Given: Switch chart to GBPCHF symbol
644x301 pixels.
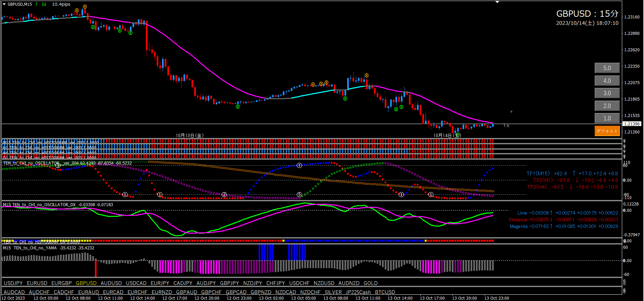Looking at the screenshot, I should (x=211, y=292).
